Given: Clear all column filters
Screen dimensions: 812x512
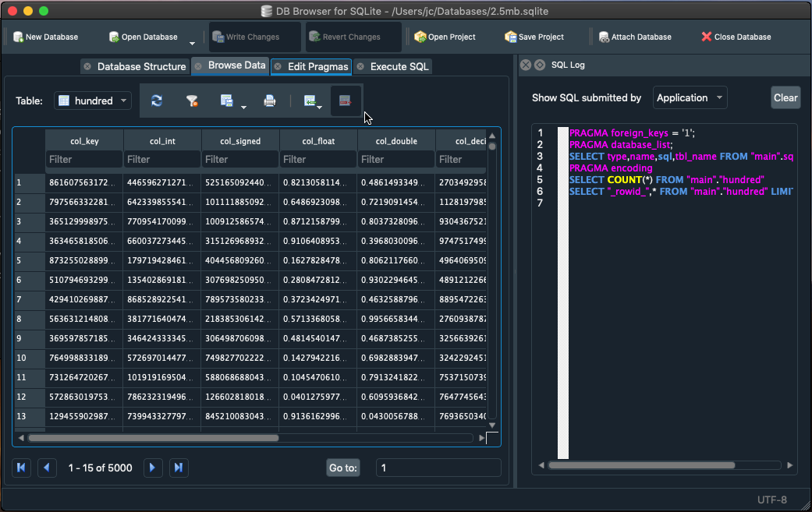Looking at the screenshot, I should coord(192,101).
